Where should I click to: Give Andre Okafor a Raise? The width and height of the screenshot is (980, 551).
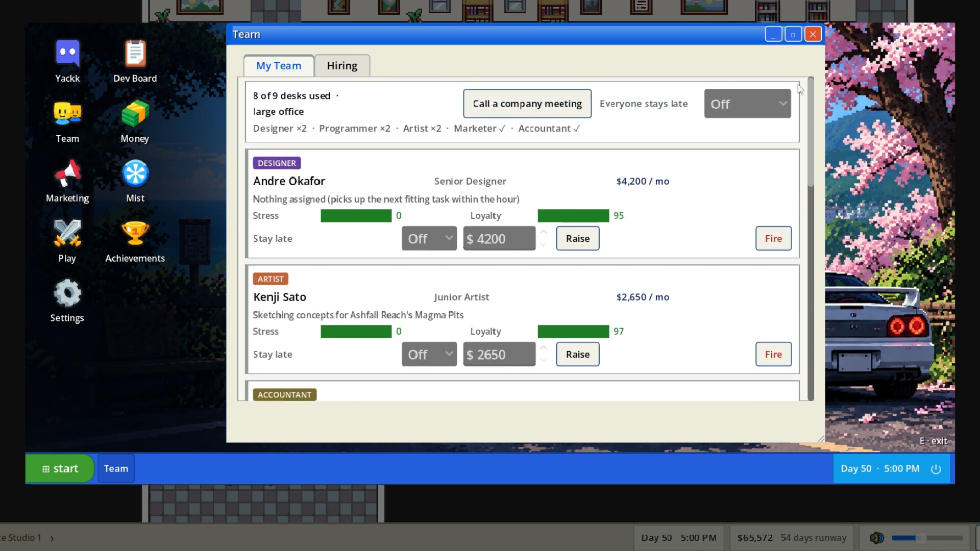coord(578,238)
